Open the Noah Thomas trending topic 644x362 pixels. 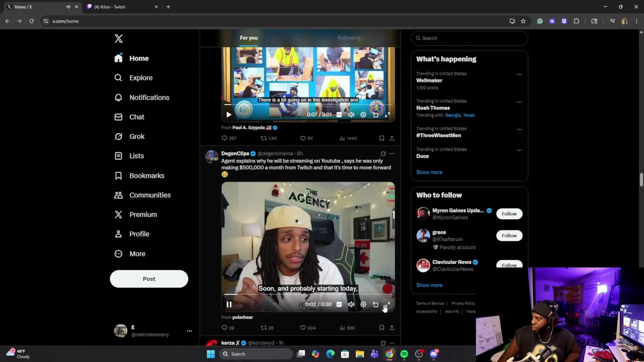point(433,108)
